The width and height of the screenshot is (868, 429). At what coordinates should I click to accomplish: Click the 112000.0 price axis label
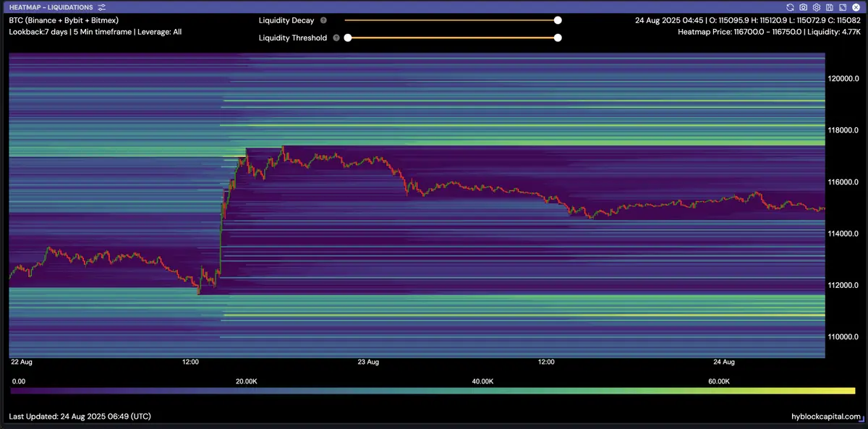pos(843,285)
